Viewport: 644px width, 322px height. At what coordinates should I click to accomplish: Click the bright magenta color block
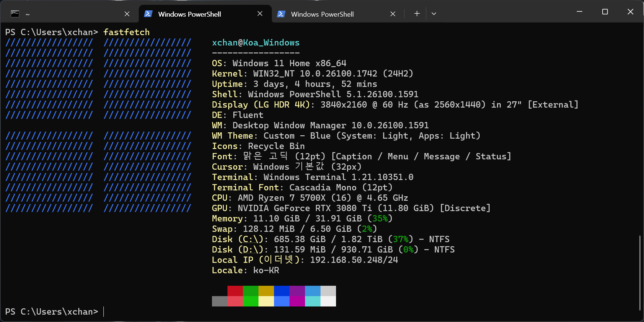[297, 301]
